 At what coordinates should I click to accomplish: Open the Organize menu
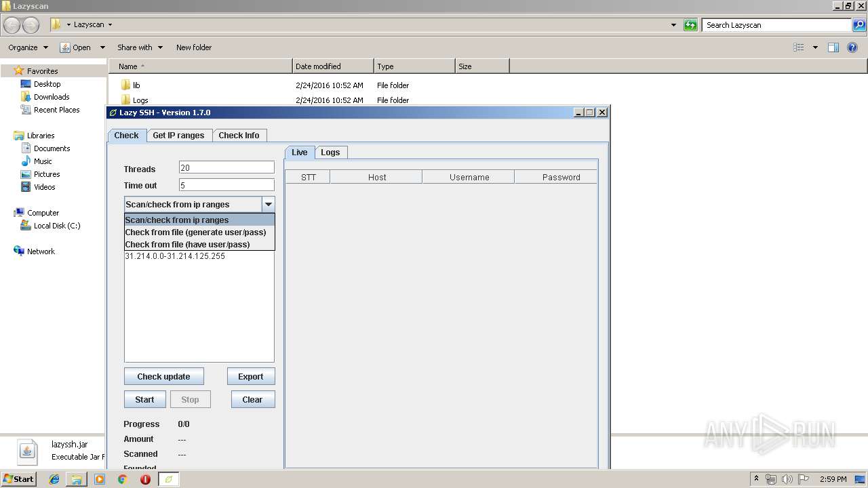pos(28,47)
